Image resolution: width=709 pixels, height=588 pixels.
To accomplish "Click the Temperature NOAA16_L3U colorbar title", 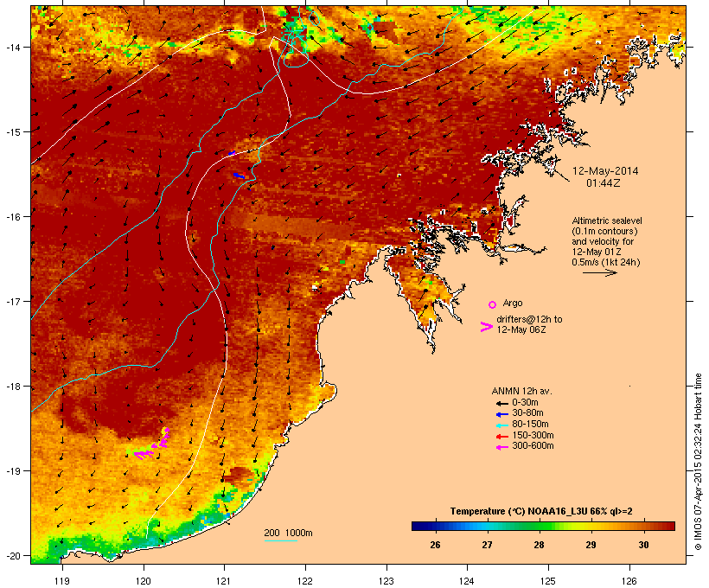I will click(x=541, y=512).
